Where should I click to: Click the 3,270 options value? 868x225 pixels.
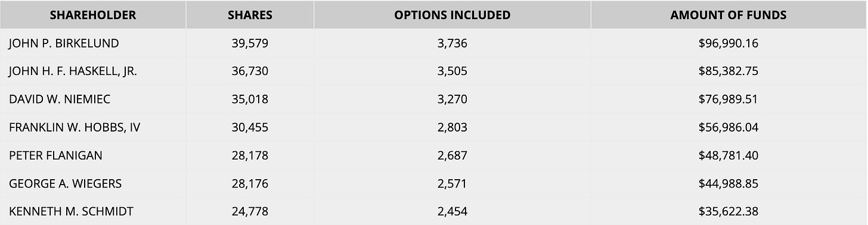452,99
